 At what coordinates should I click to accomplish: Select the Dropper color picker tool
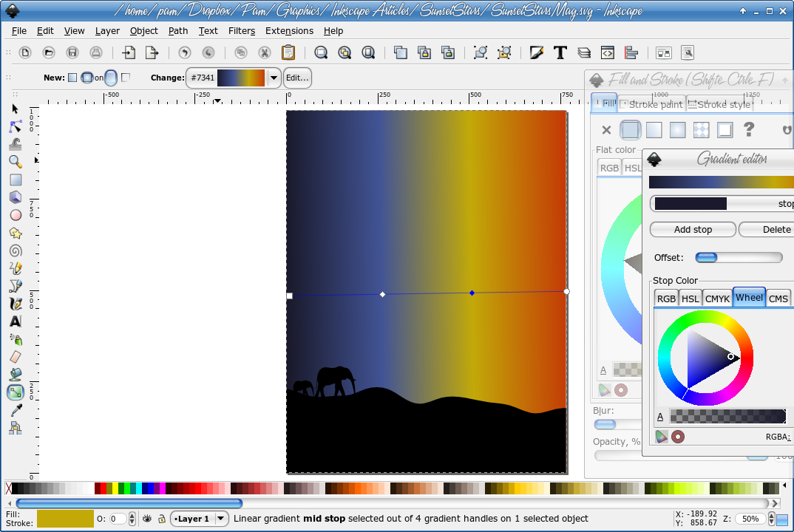(16, 410)
